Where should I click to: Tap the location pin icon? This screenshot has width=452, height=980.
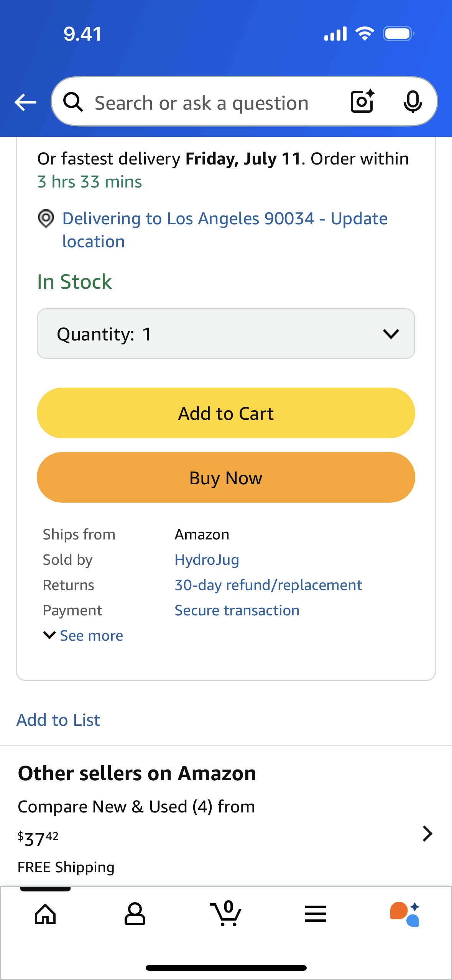pos(46,219)
